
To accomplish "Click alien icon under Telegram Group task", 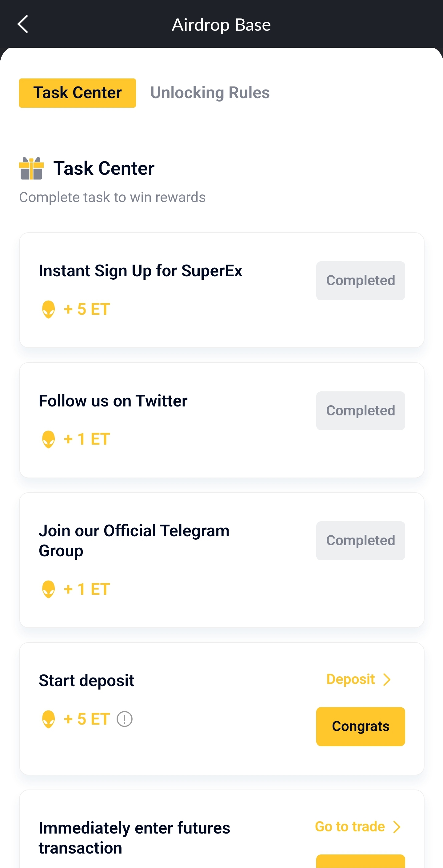I will 49,589.
